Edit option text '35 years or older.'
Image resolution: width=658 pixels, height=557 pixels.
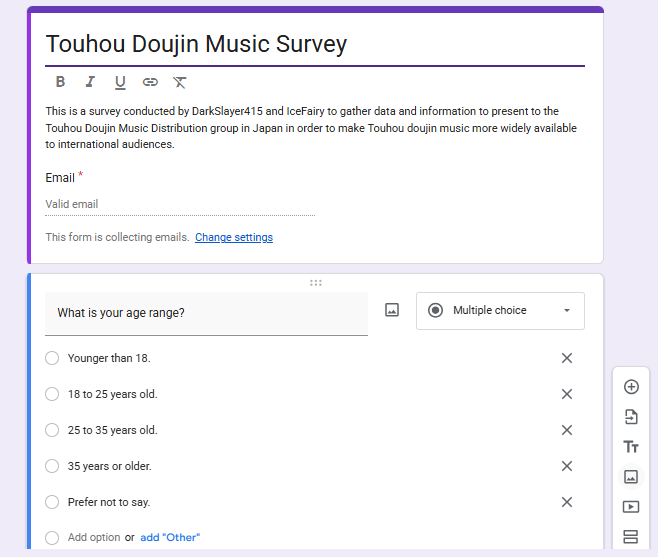coord(110,466)
